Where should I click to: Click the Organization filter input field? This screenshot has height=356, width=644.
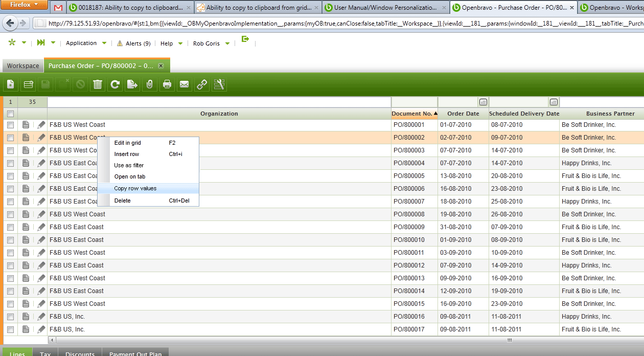[x=219, y=102]
